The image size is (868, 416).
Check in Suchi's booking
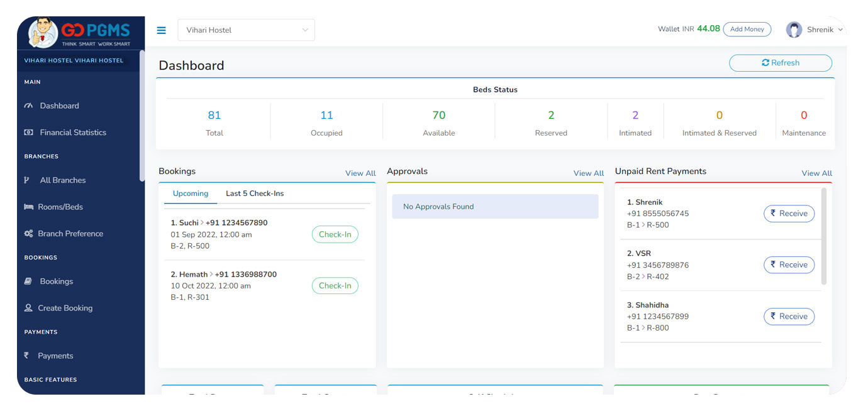click(x=335, y=234)
